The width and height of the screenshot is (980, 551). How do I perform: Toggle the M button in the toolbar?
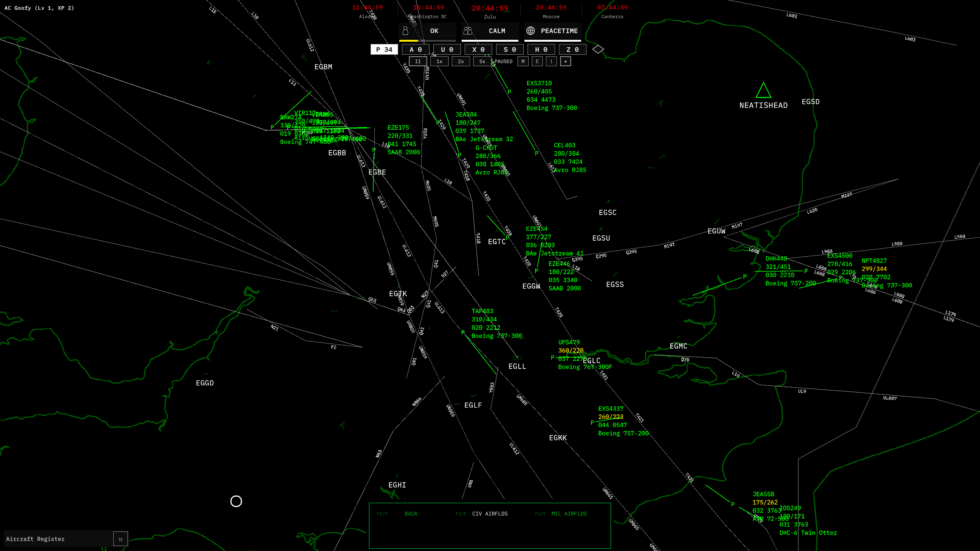click(x=523, y=61)
